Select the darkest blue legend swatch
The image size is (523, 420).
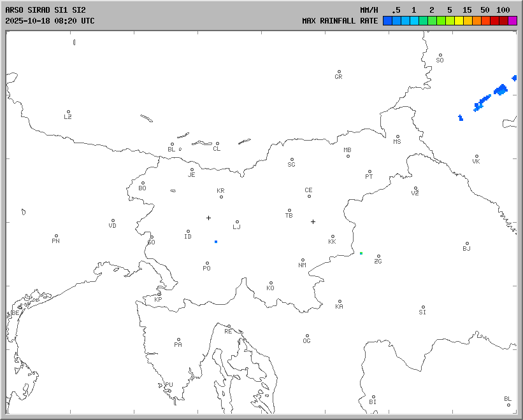[387, 21]
